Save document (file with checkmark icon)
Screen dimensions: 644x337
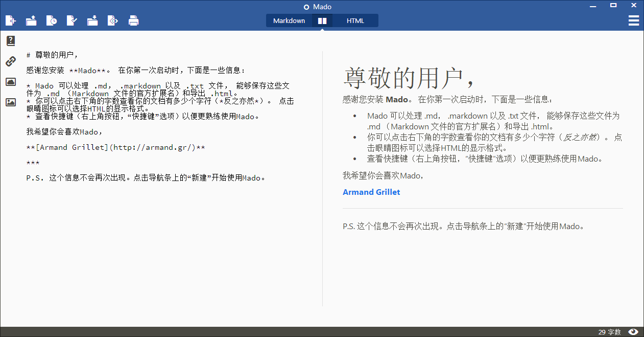click(72, 20)
